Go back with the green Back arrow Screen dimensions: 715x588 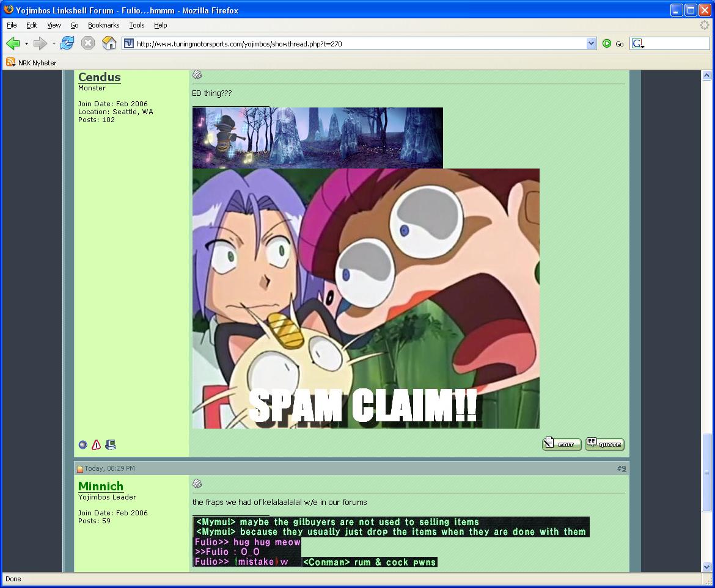[13, 43]
